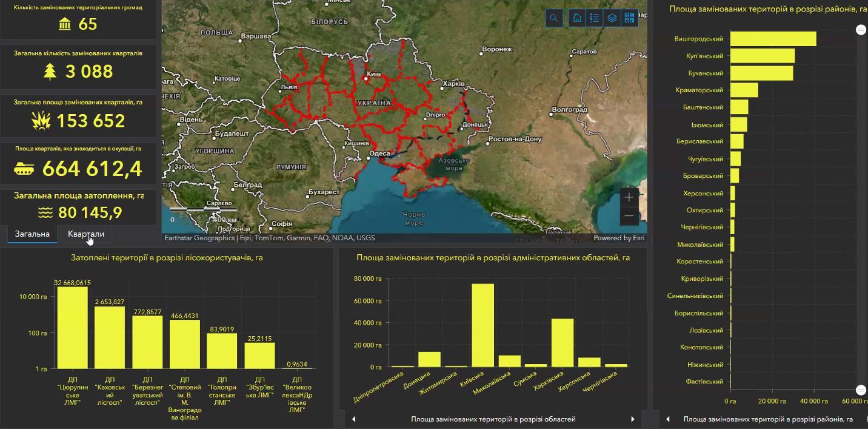Click the Київська bar in oblast chart
The image size is (868, 429).
click(482, 325)
